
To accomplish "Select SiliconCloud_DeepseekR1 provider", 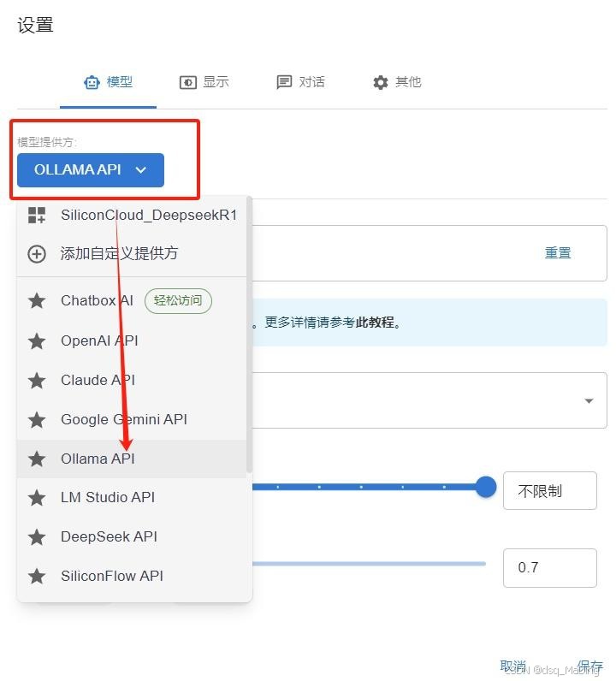I will click(133, 215).
